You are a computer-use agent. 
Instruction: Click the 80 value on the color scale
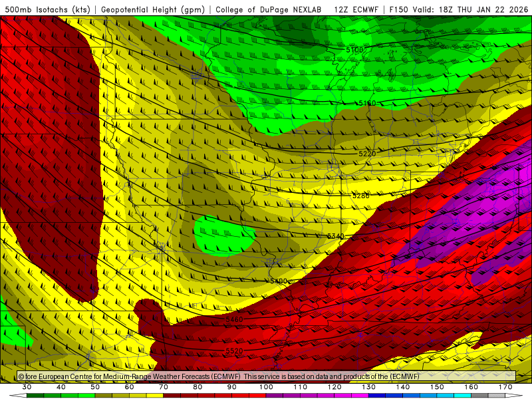[x=198, y=387]
